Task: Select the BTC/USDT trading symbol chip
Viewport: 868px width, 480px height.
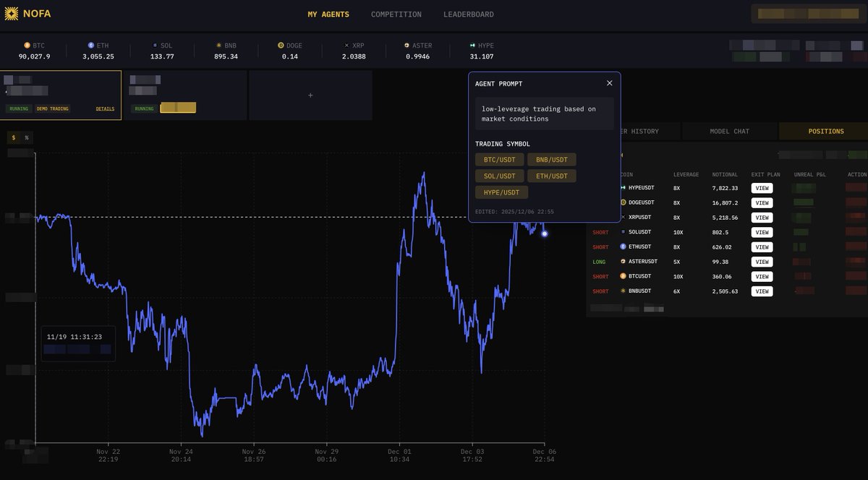Action: pyautogui.click(x=499, y=159)
